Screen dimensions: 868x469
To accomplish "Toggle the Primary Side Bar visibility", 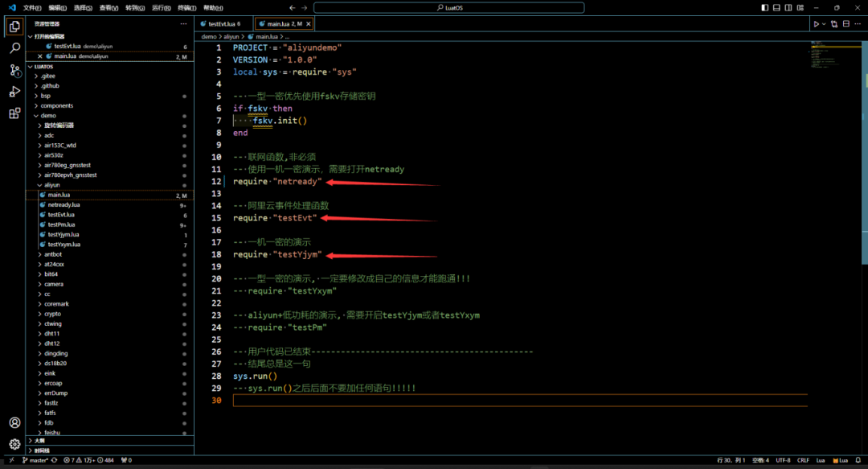I will (764, 6).
